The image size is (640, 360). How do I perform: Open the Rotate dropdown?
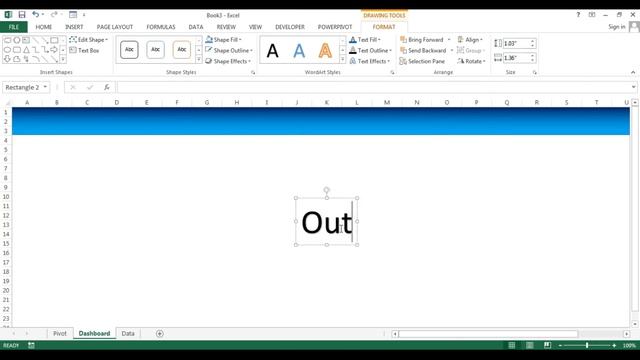[471, 61]
